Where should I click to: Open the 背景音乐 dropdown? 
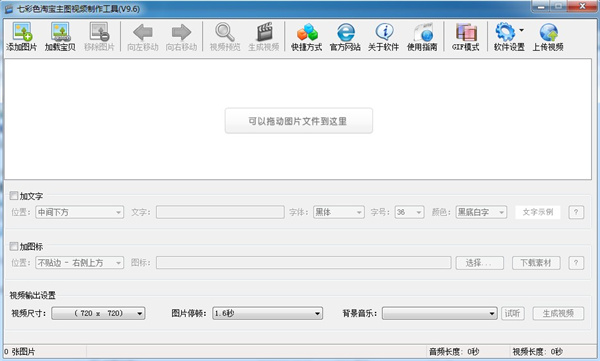coord(440,313)
